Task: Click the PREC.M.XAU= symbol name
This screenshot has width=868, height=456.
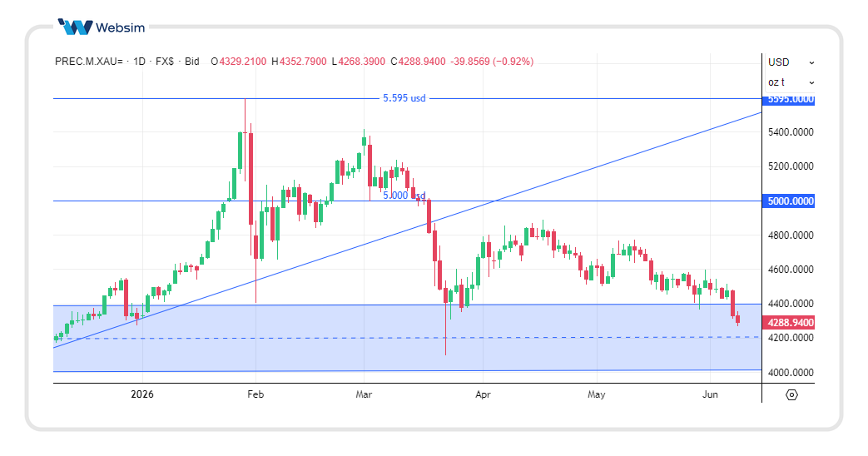Action: (x=88, y=62)
